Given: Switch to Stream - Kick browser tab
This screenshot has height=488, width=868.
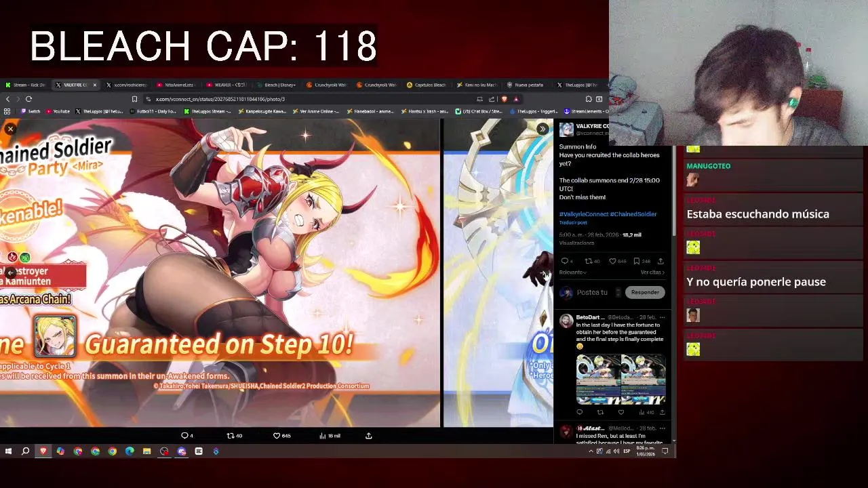Looking at the screenshot, I should [25, 85].
